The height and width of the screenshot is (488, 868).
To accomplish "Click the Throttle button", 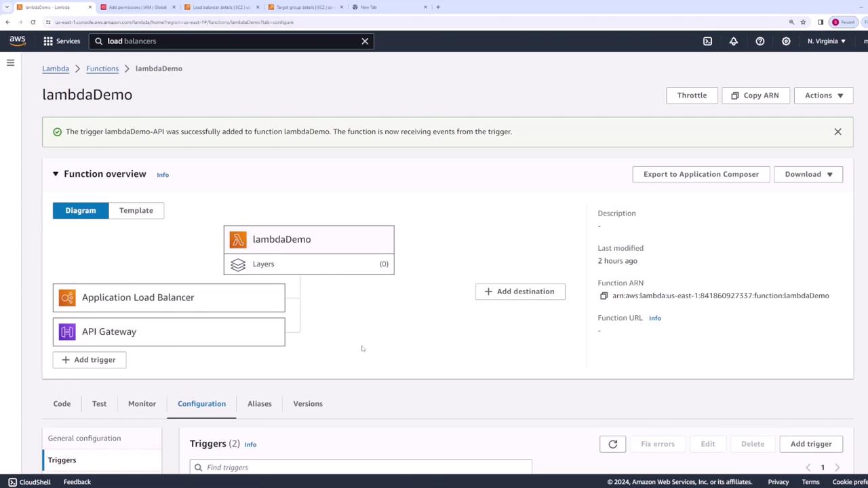I will [692, 96].
